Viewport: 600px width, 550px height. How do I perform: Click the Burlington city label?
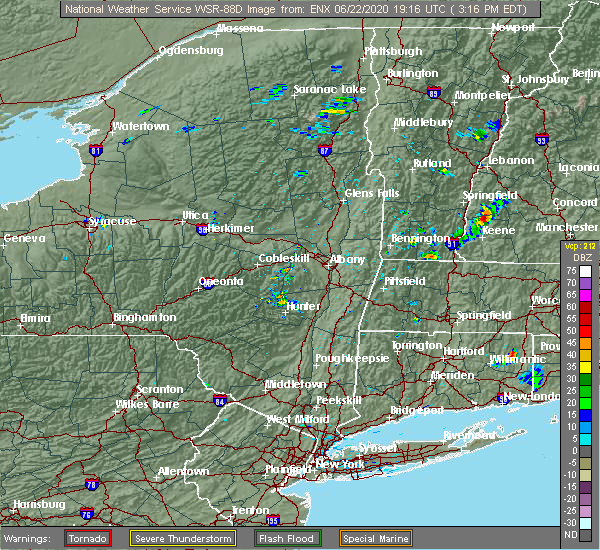point(413,73)
